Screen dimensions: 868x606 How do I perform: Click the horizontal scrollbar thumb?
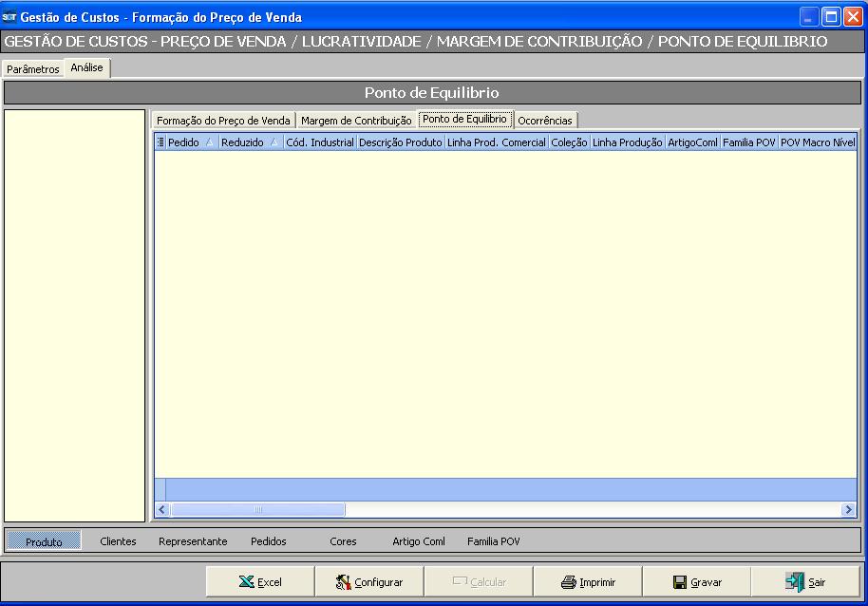(x=257, y=510)
